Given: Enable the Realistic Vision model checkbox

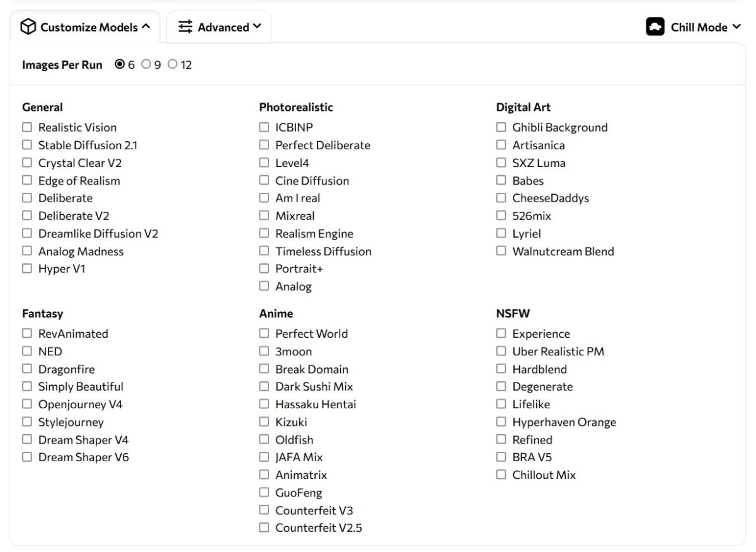Looking at the screenshot, I should (x=27, y=127).
